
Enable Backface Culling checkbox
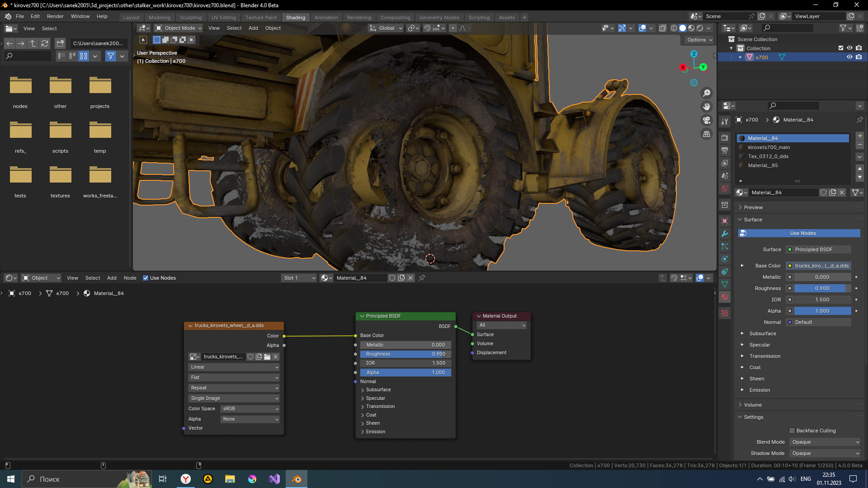(792, 431)
